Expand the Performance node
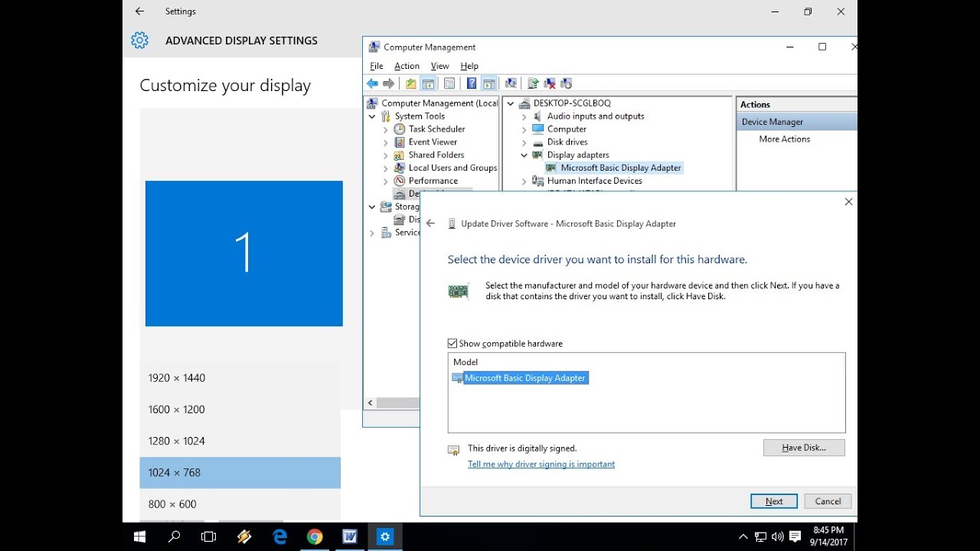Screen dimensions: 980x551 point(386,181)
